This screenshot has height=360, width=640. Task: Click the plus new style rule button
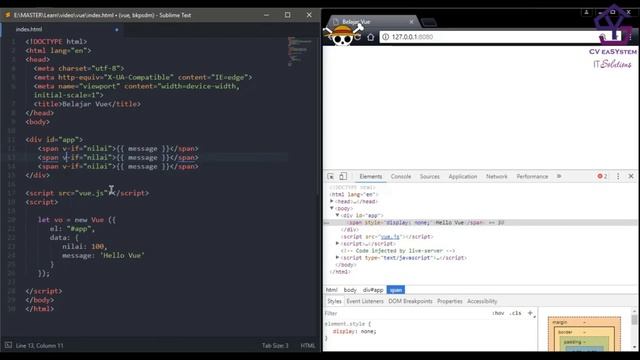click(x=530, y=313)
